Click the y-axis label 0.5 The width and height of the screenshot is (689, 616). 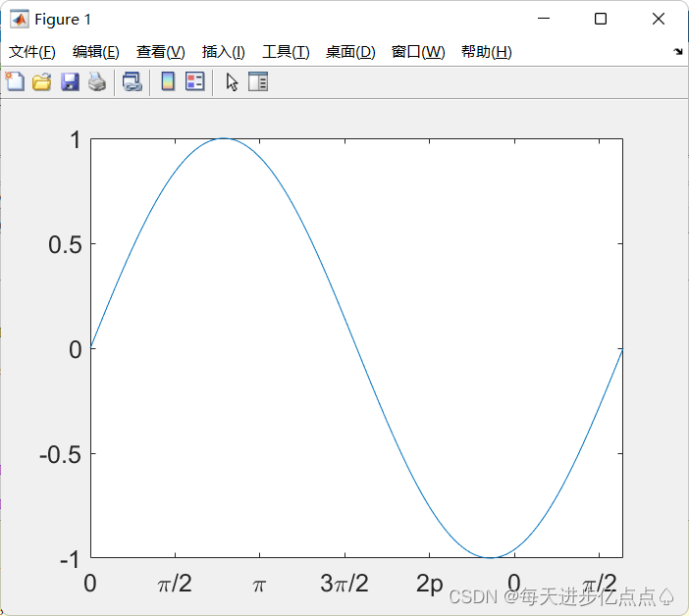[x=65, y=244]
